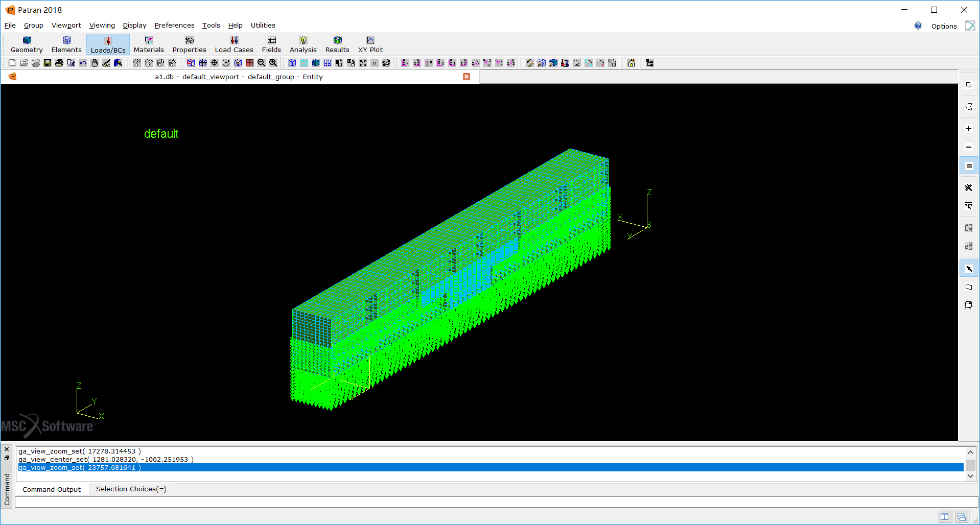Close the a1.db viewport tab
The image size is (980, 525).
click(466, 77)
